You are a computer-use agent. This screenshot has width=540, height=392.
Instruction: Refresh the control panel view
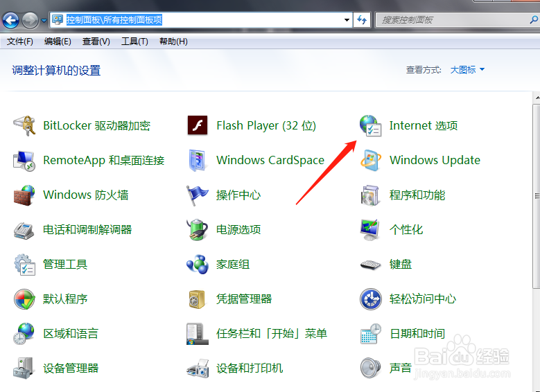point(362,20)
